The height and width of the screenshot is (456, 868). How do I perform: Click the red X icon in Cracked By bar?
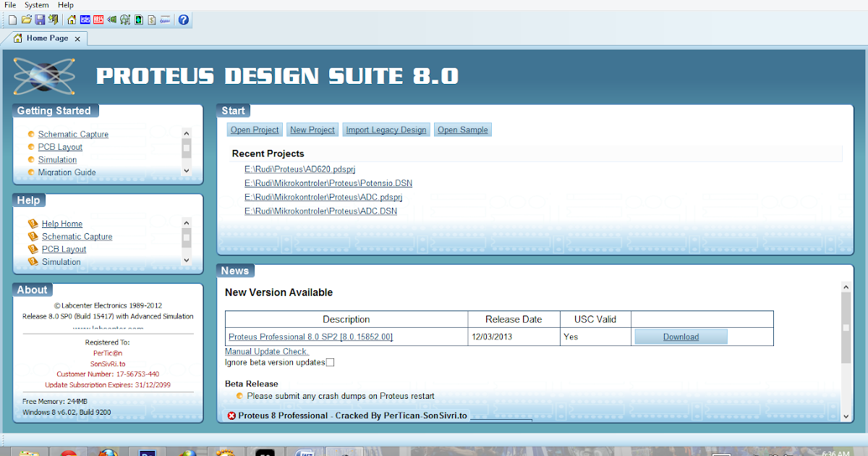231,415
